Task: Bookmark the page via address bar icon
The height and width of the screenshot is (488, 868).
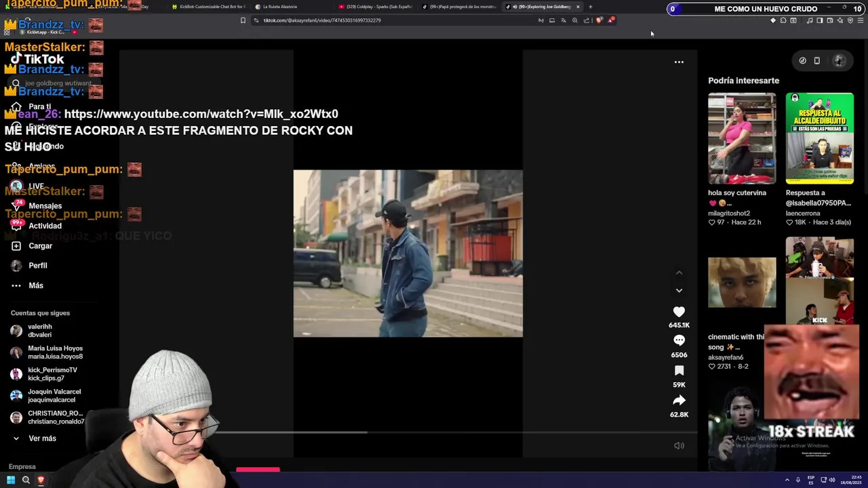Action: (243, 20)
